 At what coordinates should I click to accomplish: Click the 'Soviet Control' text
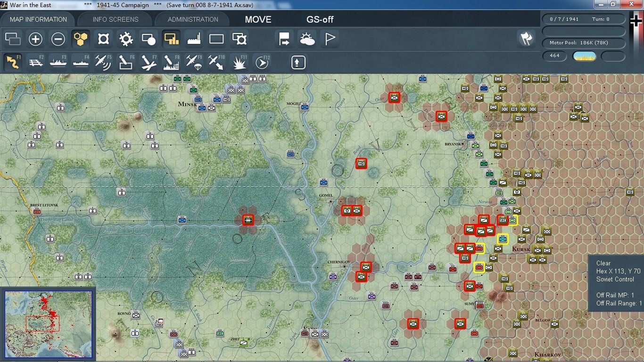point(615,279)
